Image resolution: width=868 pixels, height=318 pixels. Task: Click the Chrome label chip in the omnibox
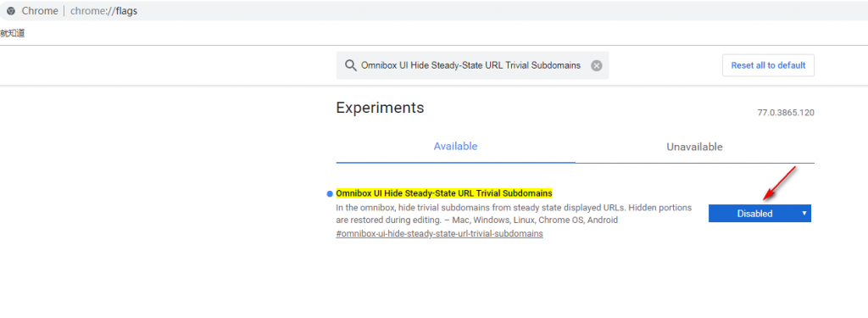coord(41,11)
